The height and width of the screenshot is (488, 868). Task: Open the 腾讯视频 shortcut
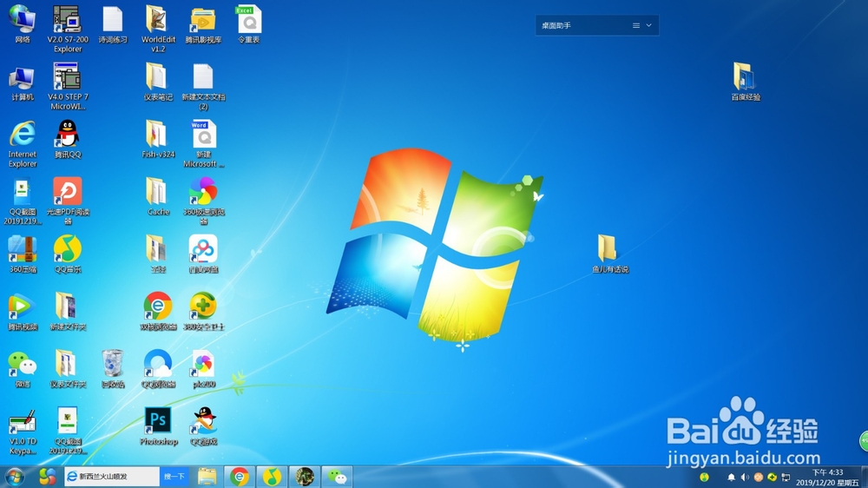click(23, 312)
